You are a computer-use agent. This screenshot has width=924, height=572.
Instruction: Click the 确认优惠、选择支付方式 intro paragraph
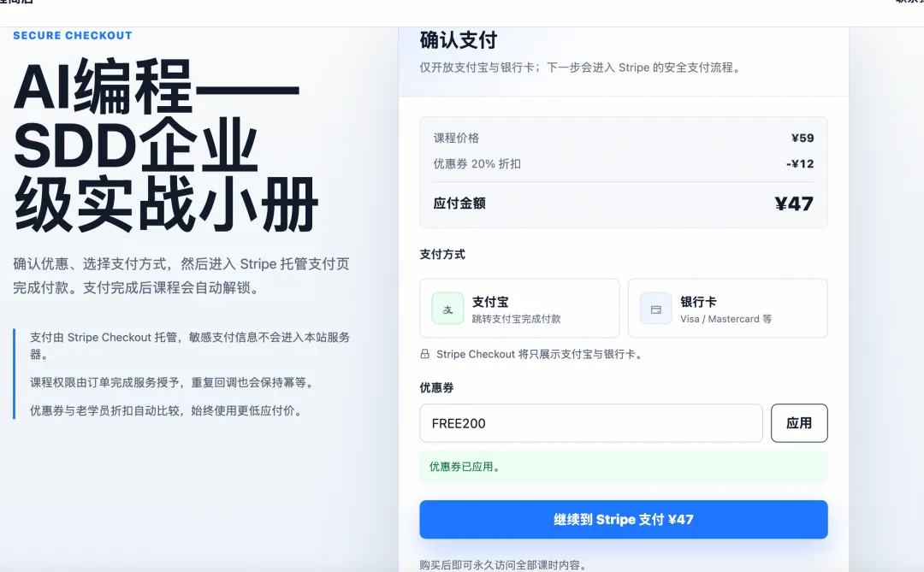(181, 275)
